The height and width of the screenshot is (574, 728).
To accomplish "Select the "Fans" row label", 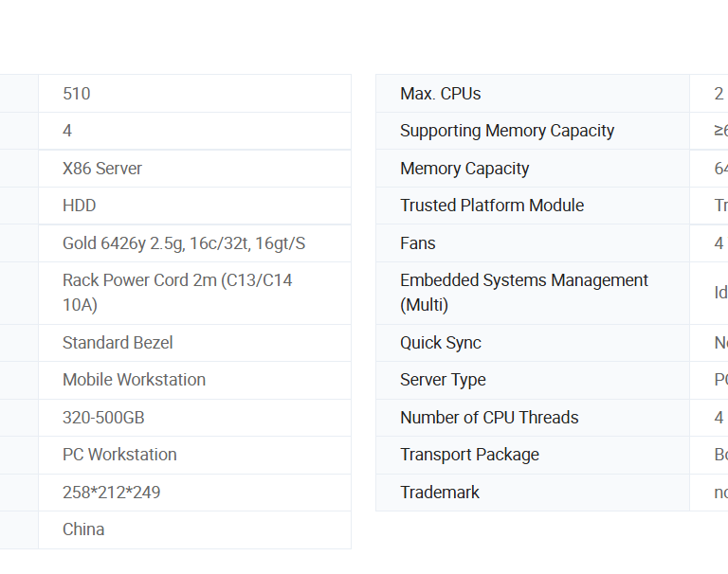I will tap(418, 243).
